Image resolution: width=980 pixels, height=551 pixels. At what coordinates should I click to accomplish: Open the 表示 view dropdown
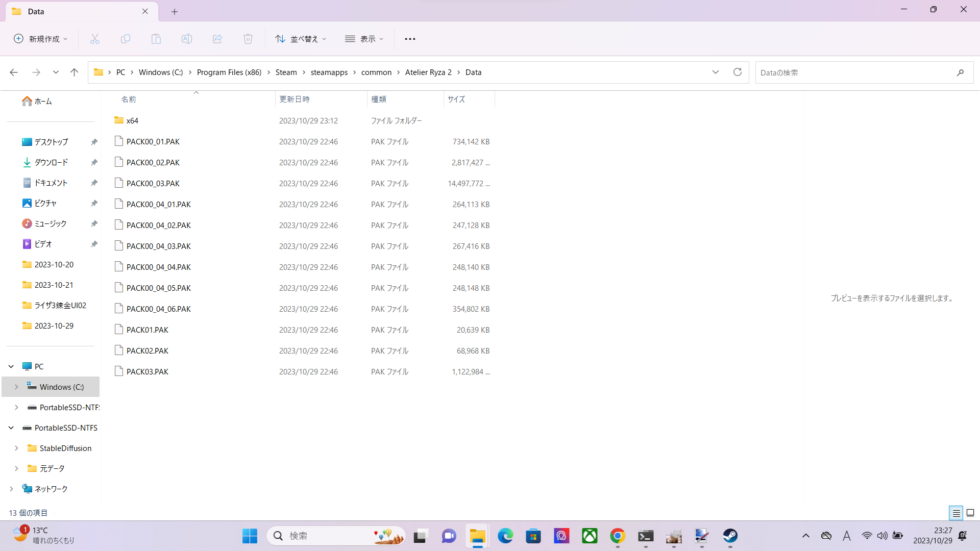point(364,39)
